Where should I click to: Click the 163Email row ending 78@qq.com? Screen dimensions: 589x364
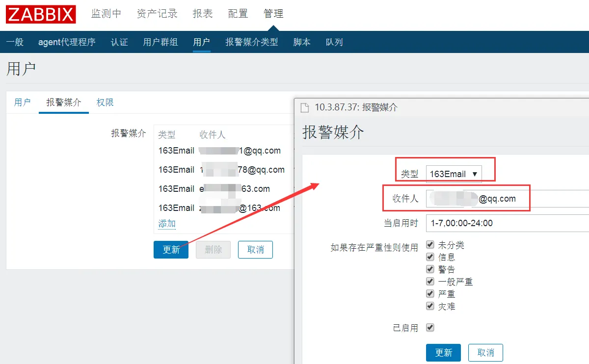click(223, 170)
